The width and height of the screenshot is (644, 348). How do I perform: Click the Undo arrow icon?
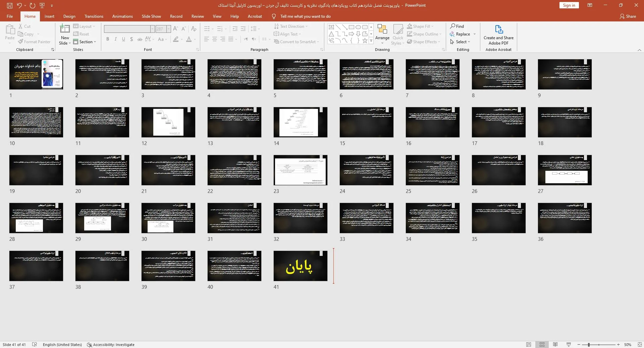coord(19,5)
